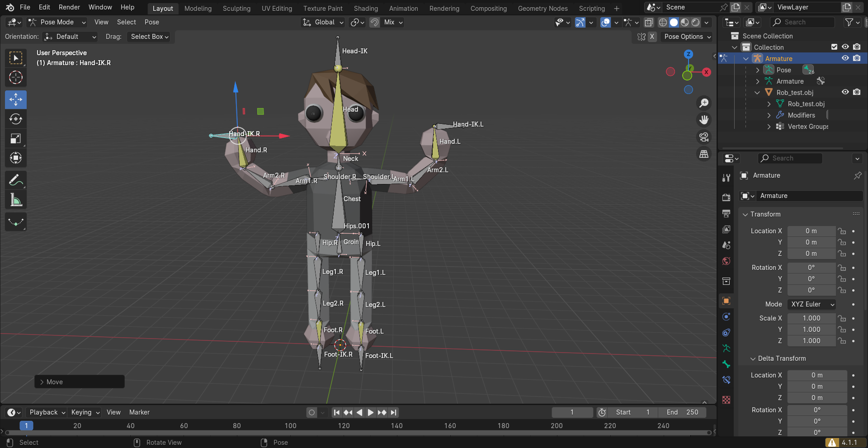
Task: Switch perspective/orthographic grid icon
Action: (704, 154)
